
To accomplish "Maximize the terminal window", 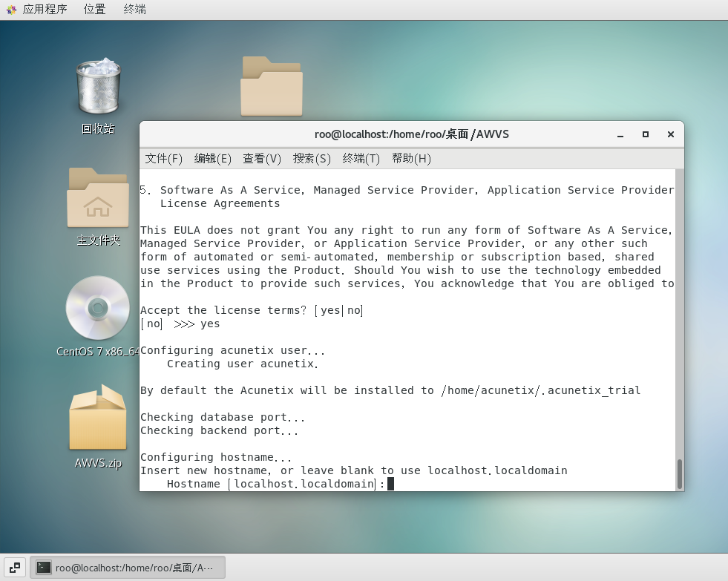I will pyautogui.click(x=646, y=134).
